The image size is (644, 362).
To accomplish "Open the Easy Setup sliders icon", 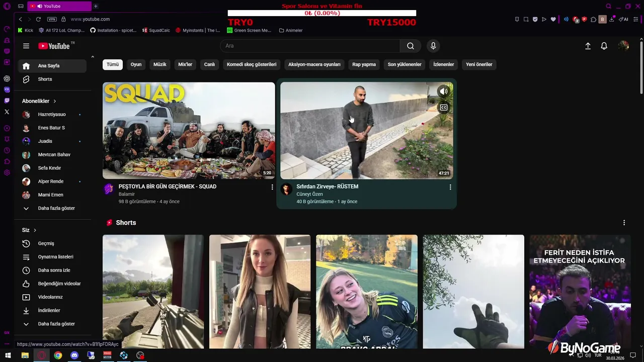I will (x=636, y=19).
